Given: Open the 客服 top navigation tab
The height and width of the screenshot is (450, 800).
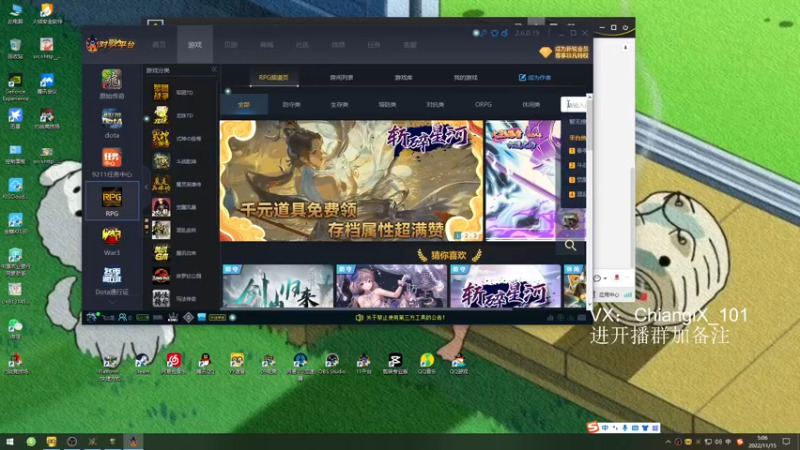Looking at the screenshot, I should coord(410,45).
